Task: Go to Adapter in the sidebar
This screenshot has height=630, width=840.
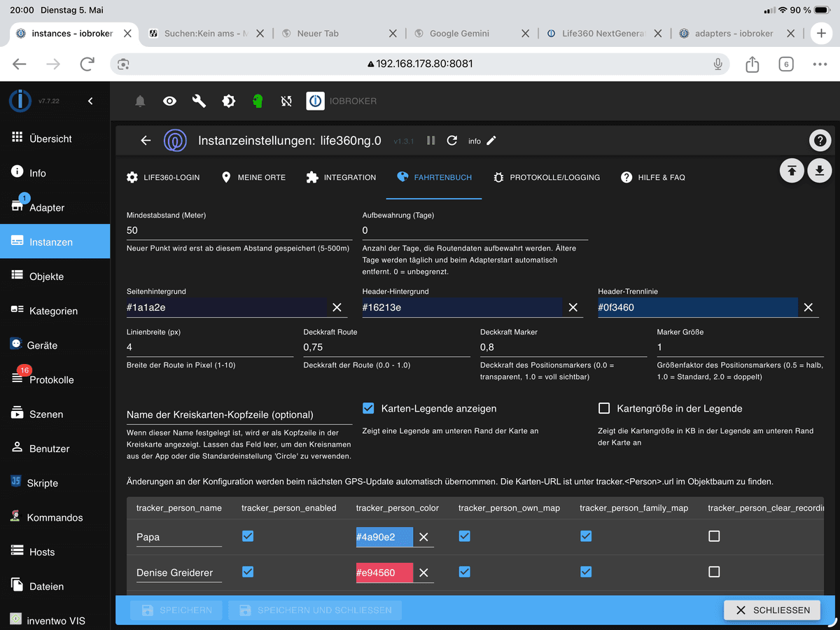Action: coord(55,207)
